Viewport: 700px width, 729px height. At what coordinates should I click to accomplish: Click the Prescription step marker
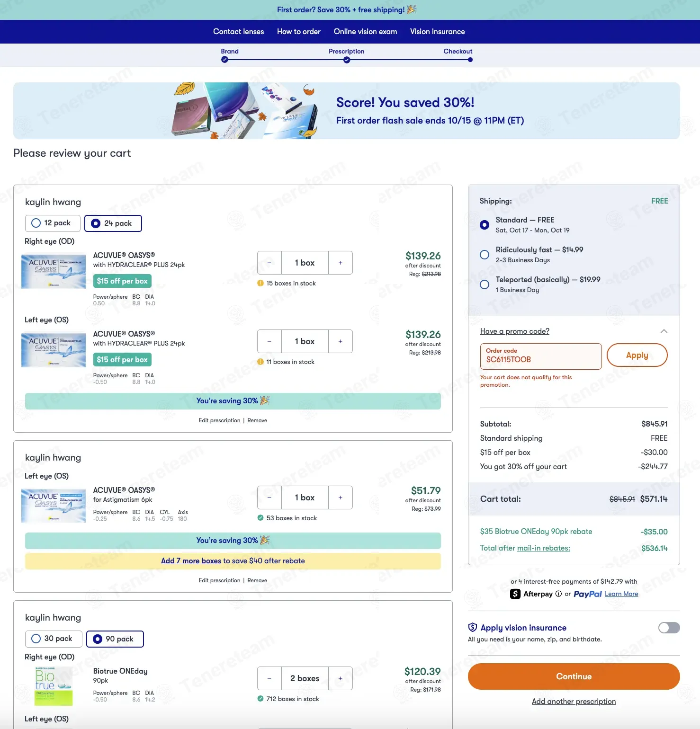tap(347, 60)
